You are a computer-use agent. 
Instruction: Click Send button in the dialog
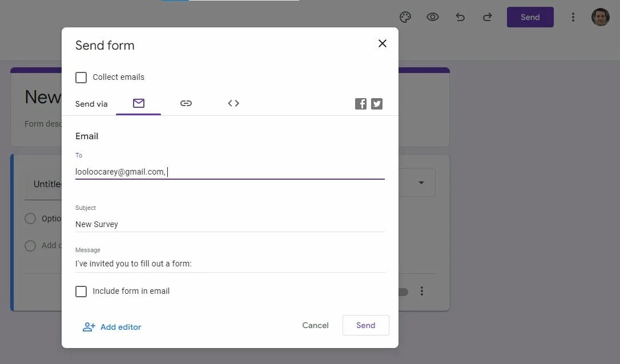(x=366, y=325)
